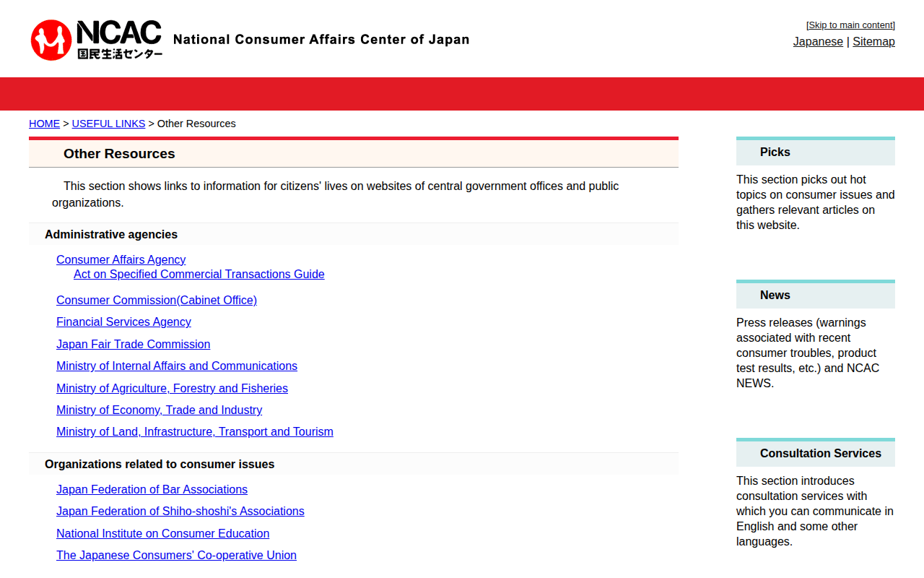This screenshot has height=578, width=924.
Task: Click the consultation services description text
Action: [816, 512]
